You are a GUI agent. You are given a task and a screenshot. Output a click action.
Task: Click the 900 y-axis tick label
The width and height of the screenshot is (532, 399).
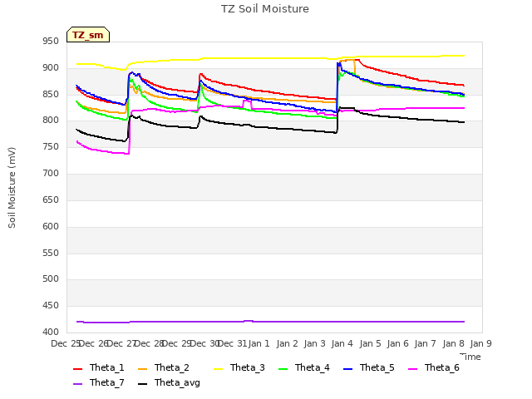(x=51, y=68)
